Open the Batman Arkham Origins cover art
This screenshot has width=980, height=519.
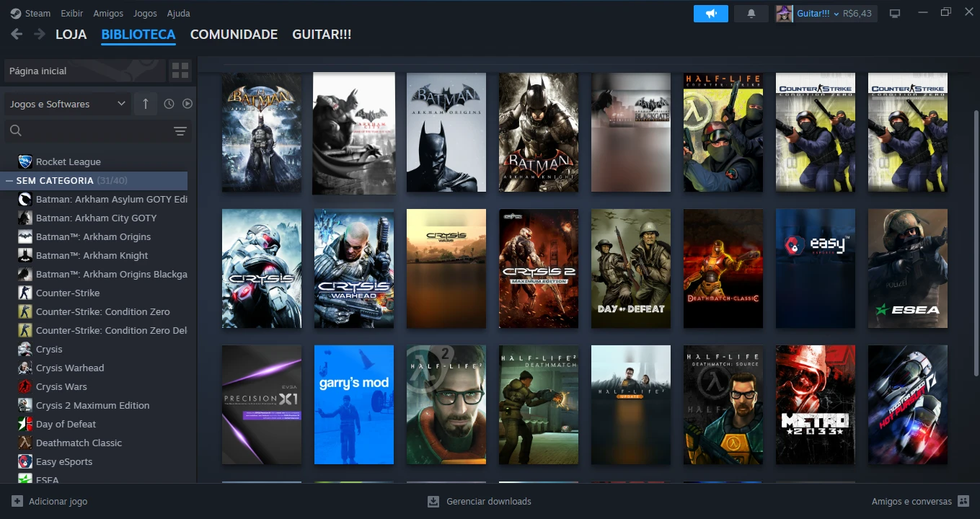coord(446,132)
